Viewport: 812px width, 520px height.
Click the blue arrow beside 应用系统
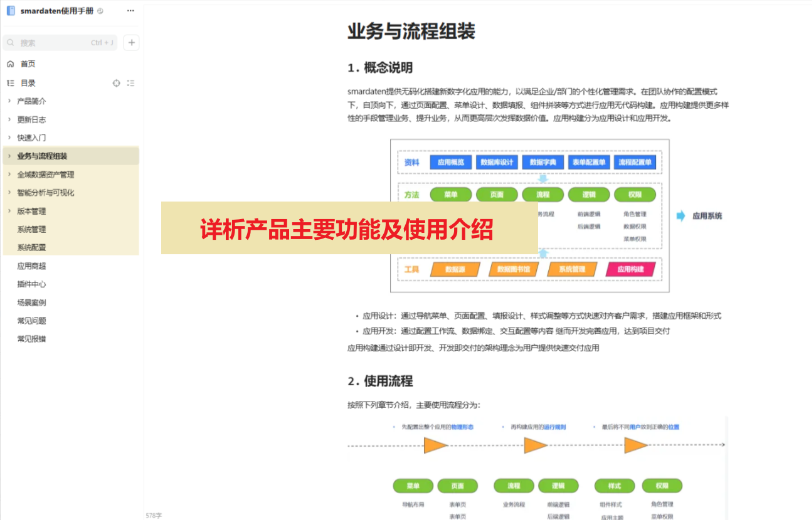click(x=681, y=215)
